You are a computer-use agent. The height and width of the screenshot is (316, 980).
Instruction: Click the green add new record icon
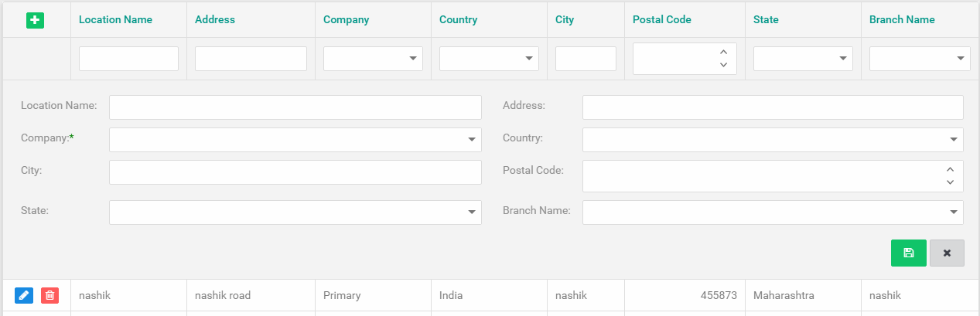(x=35, y=20)
